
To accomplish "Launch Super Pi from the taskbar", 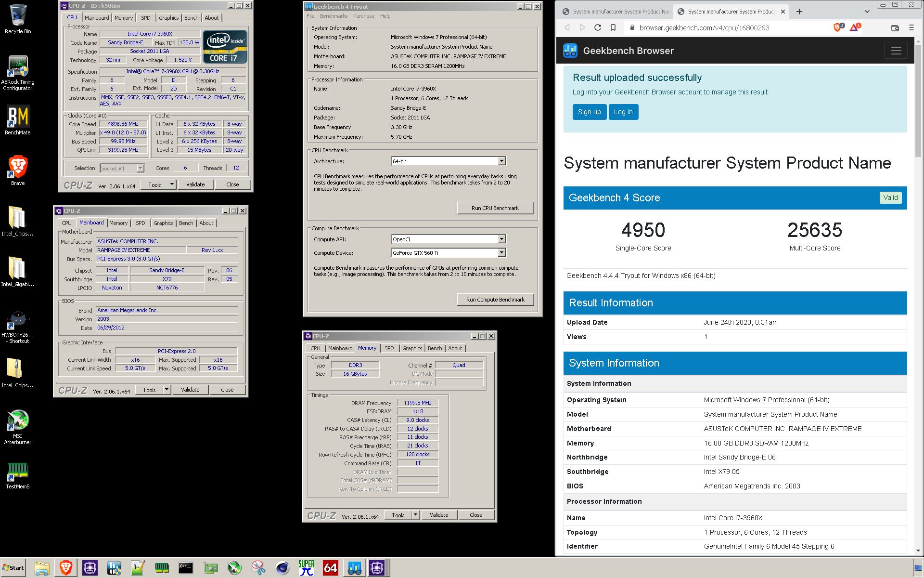I will pyautogui.click(x=307, y=568).
